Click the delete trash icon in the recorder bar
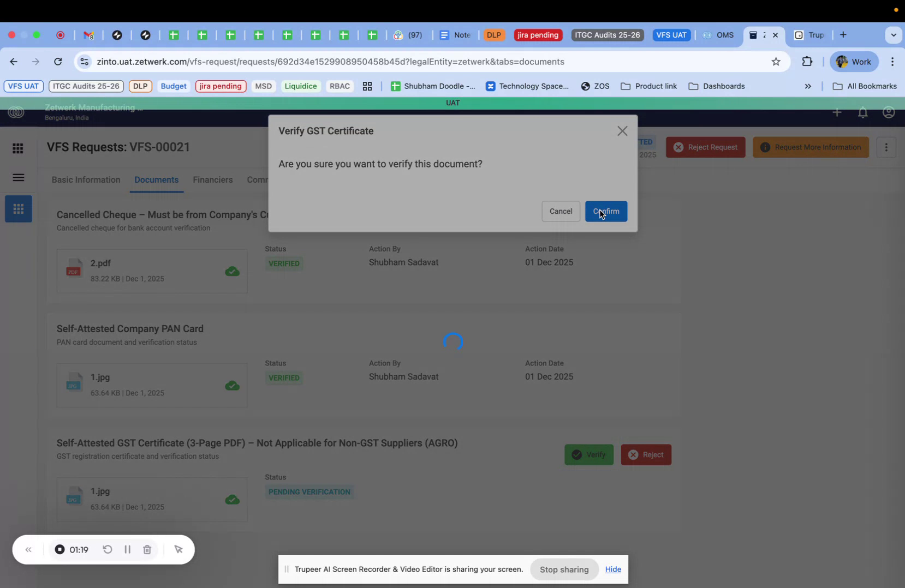The image size is (905, 588). point(147,549)
